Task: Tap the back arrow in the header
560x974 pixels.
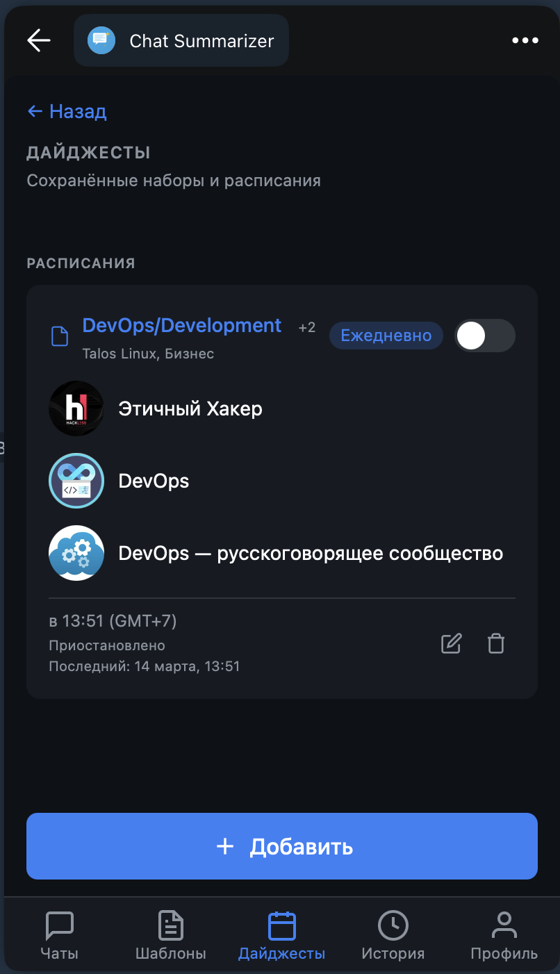Action: click(38, 40)
